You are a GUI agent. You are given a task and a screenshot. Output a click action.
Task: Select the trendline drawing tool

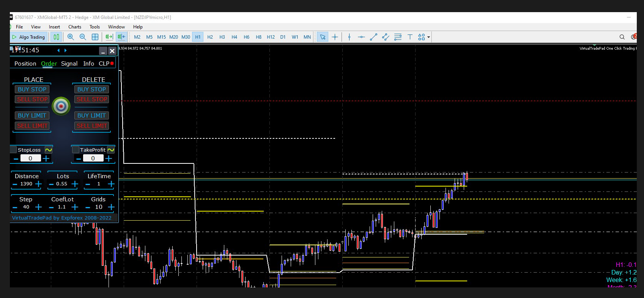pyautogui.click(x=373, y=37)
